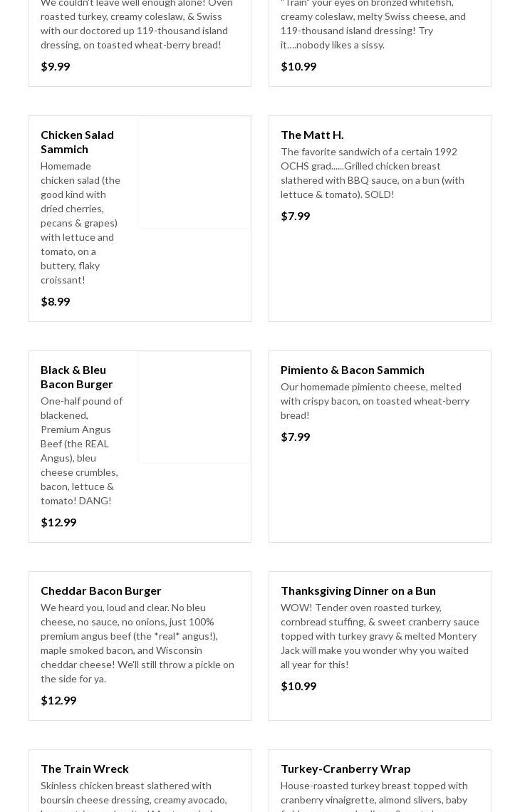Select the Black & Bleu Burger $12.99 price
The height and width of the screenshot is (812, 520).
(x=58, y=522)
